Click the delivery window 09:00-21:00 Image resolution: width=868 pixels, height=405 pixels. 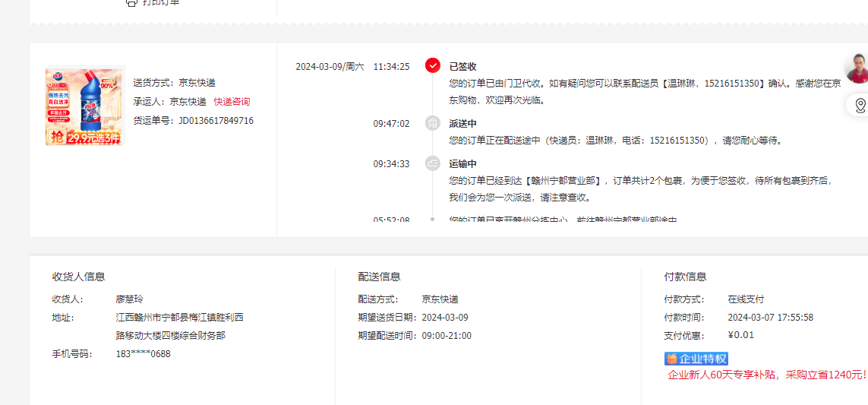pos(447,335)
